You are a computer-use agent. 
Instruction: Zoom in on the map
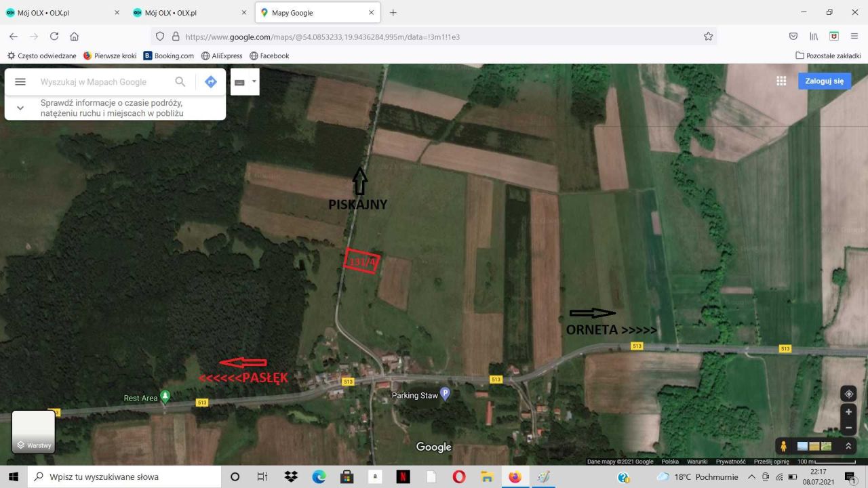[x=848, y=411]
